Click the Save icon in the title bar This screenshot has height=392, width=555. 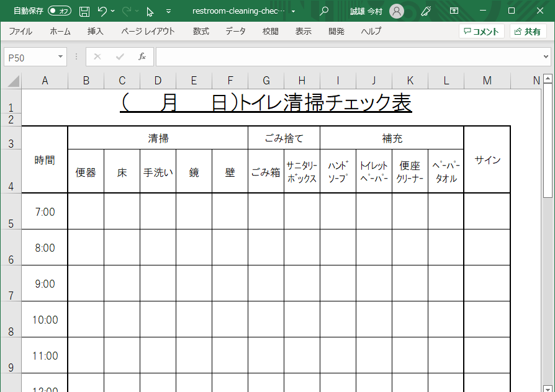pos(84,11)
